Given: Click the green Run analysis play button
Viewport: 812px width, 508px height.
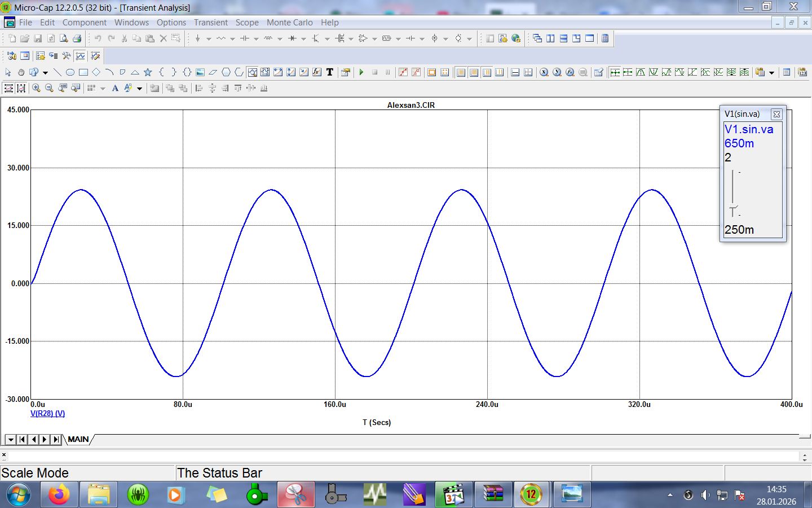Looking at the screenshot, I should (361, 72).
